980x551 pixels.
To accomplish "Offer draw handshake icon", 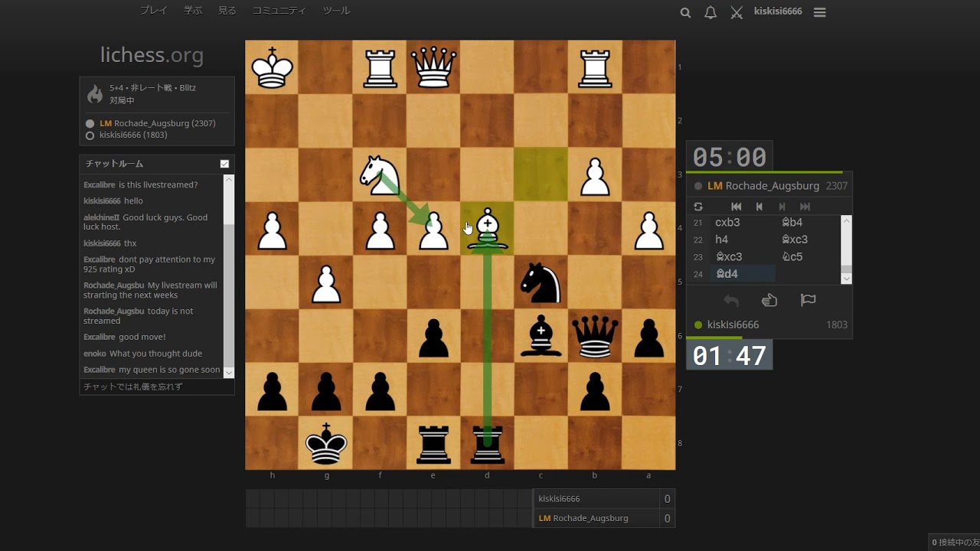I will 769,301.
